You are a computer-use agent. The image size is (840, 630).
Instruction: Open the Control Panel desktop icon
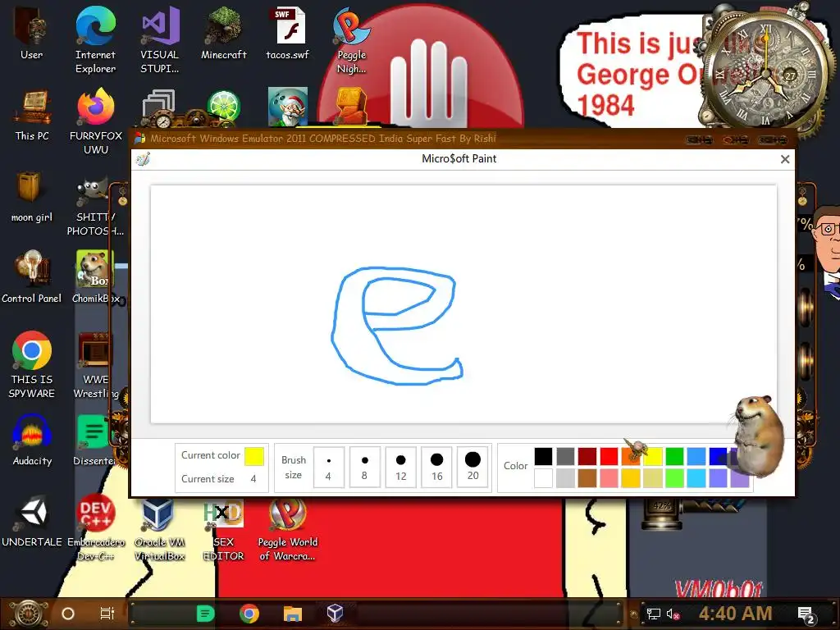coord(32,277)
